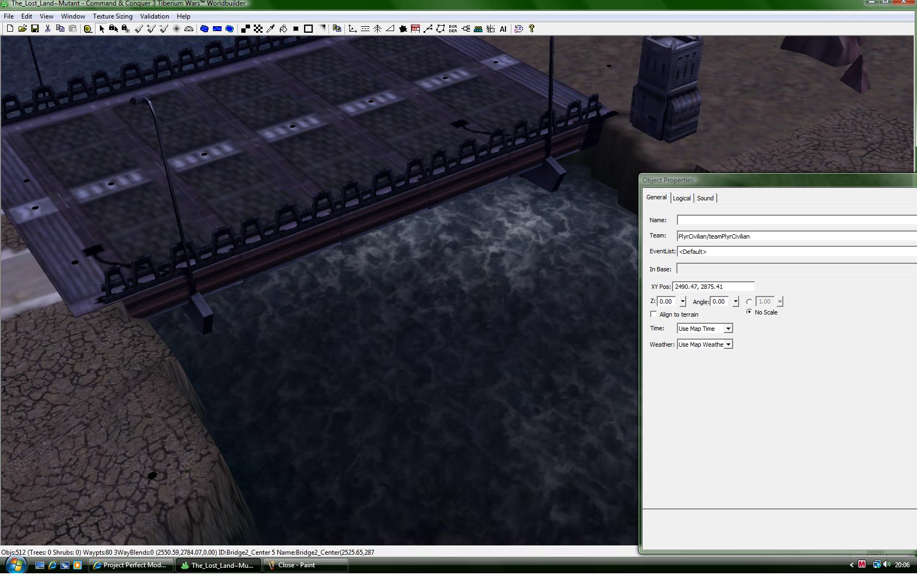Select the pine tree placement tool

pos(378,28)
